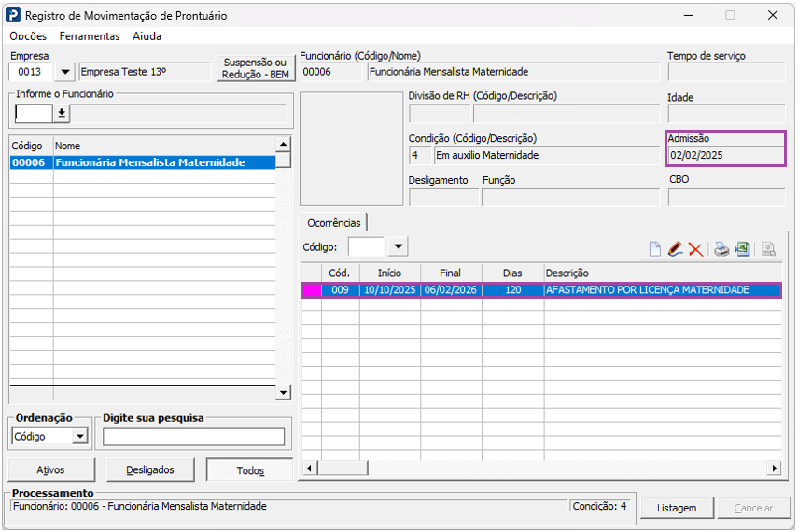
Task: Click the grayed document preview icon
Action: click(768, 249)
